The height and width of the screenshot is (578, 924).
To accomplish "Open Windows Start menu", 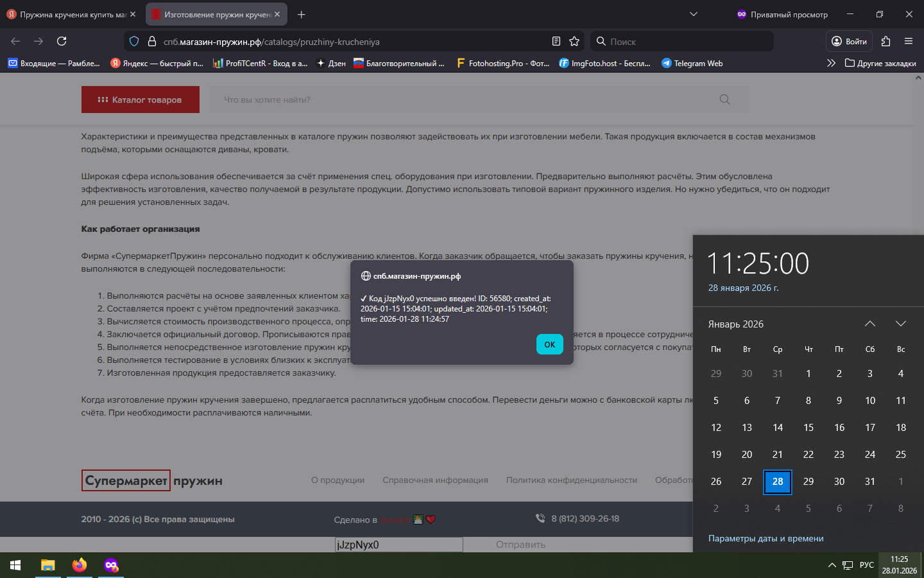I will point(15,565).
